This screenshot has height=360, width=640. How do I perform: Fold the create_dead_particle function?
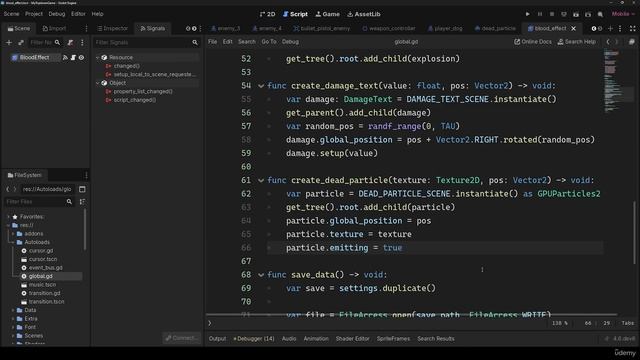point(261,180)
